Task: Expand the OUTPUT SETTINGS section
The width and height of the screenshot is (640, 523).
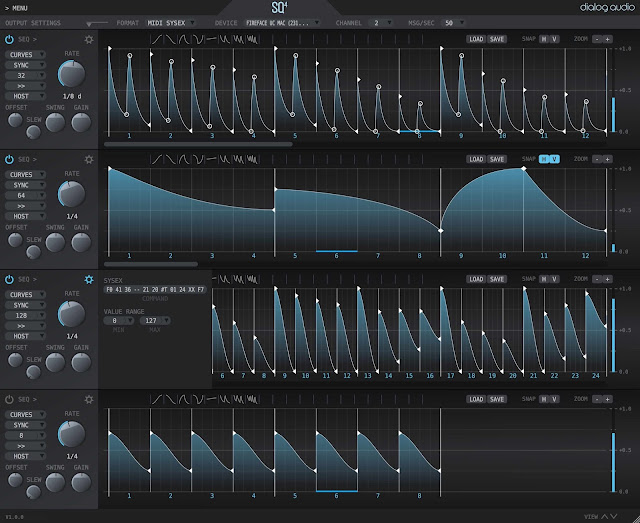Action: click(x=33, y=23)
